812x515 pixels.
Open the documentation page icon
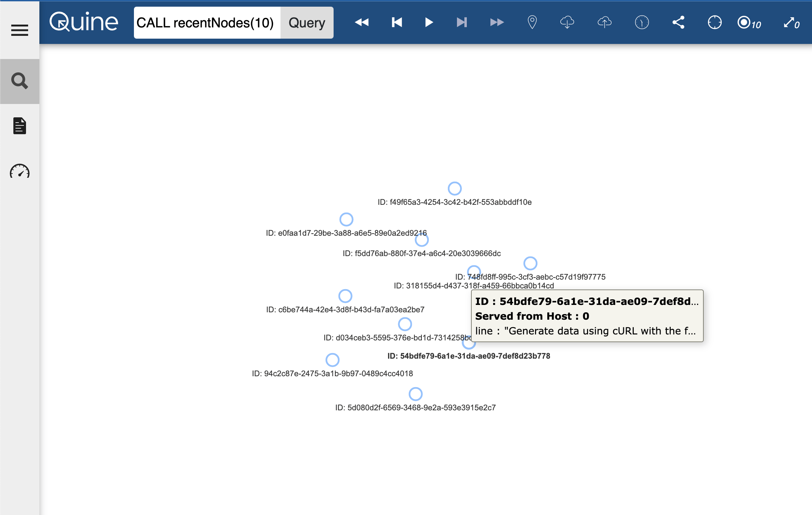[20, 126]
